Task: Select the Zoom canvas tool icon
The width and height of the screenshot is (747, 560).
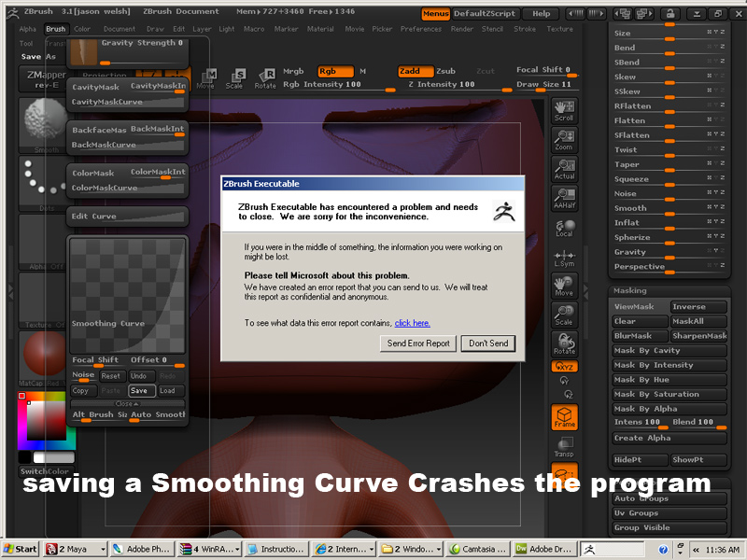Action: point(565,139)
